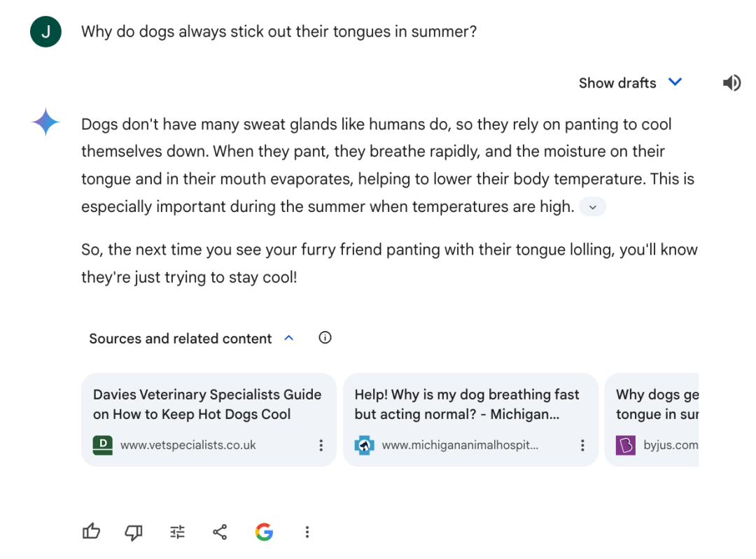Click the thumbs up good response icon
The image size is (756, 559).
(x=92, y=532)
